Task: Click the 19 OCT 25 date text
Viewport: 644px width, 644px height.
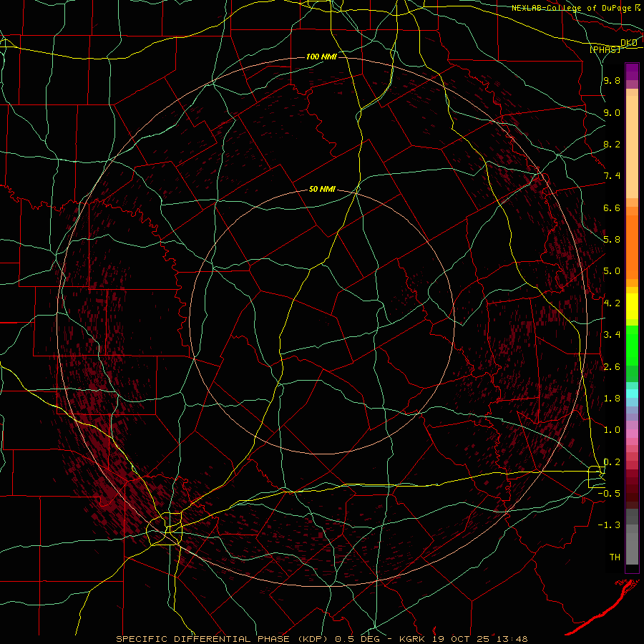Action: 459,639
